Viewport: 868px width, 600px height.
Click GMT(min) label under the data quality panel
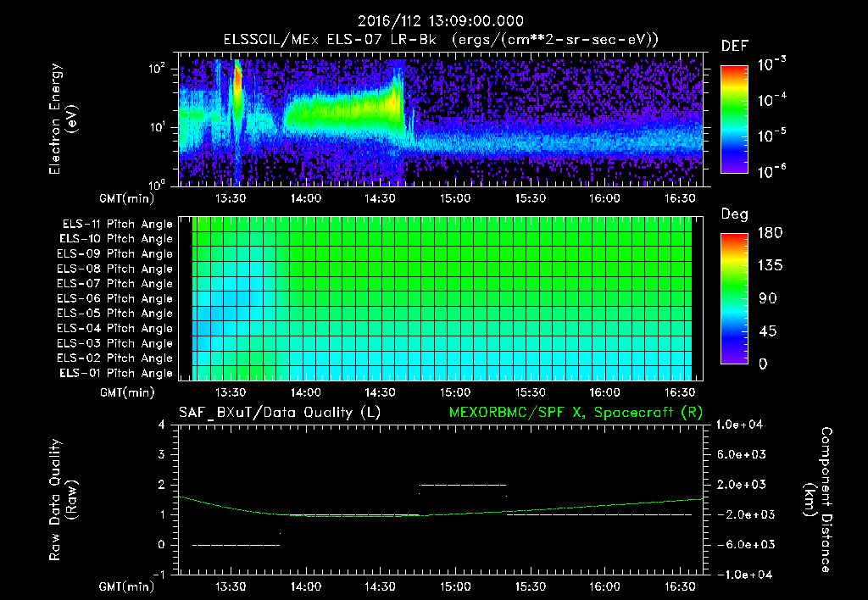point(127,586)
